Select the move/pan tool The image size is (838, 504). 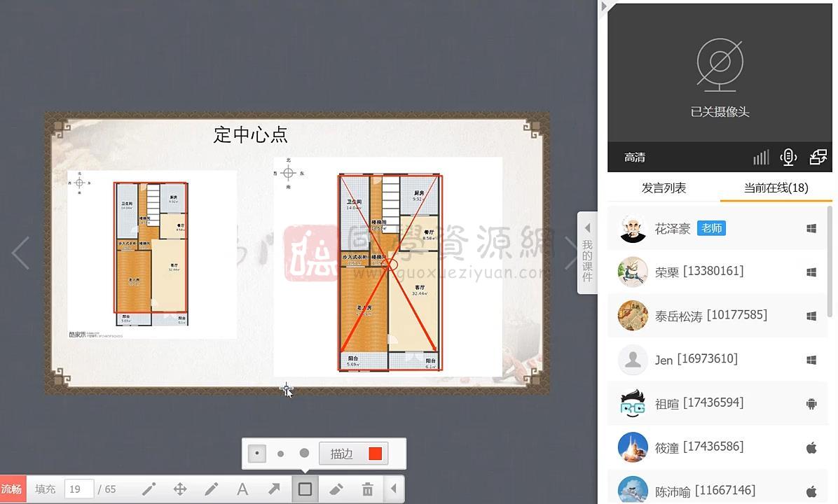(180, 489)
